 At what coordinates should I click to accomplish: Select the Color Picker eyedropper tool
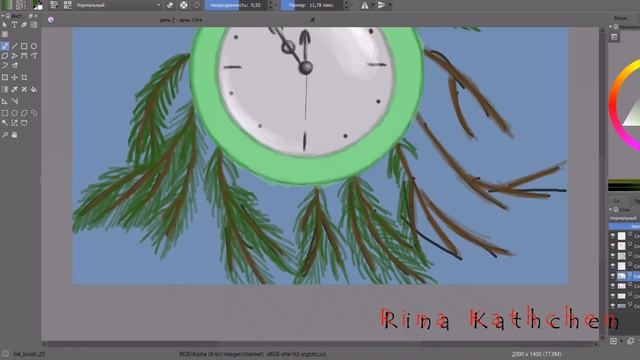[14, 89]
